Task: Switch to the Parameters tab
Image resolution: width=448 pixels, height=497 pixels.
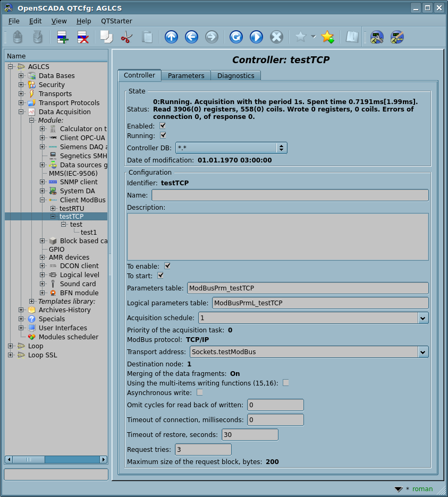Action: (x=186, y=76)
